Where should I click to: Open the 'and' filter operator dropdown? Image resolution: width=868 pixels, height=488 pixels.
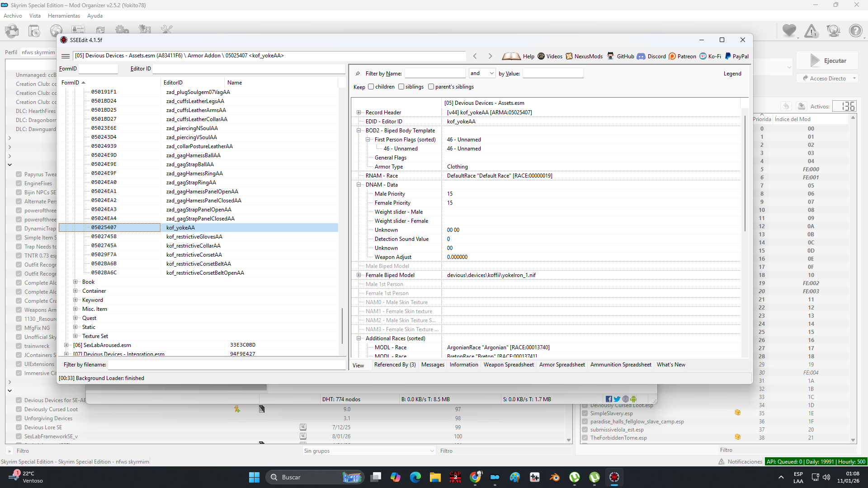point(482,73)
